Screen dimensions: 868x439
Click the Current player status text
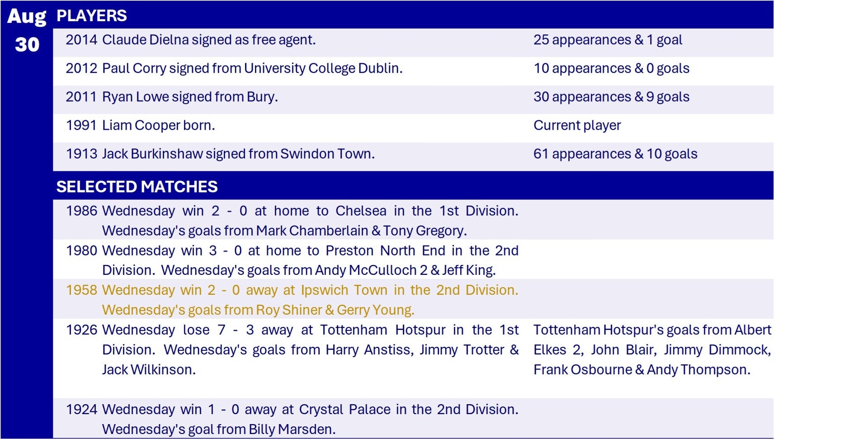pos(577,125)
